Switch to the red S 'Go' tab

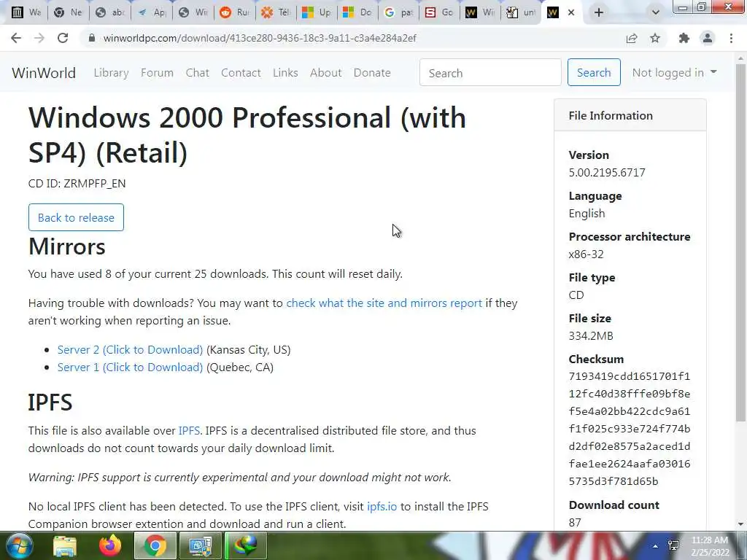click(x=440, y=12)
